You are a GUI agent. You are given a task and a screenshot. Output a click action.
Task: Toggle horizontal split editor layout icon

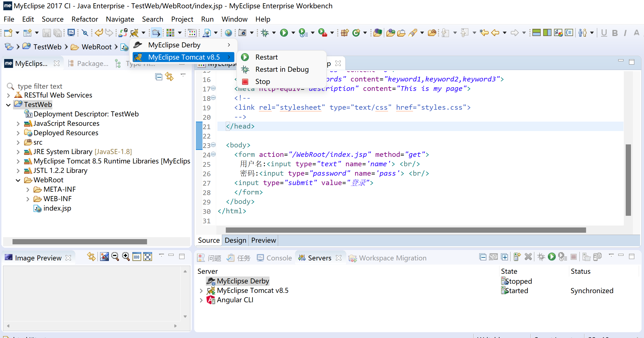pyautogui.click(x=536, y=33)
